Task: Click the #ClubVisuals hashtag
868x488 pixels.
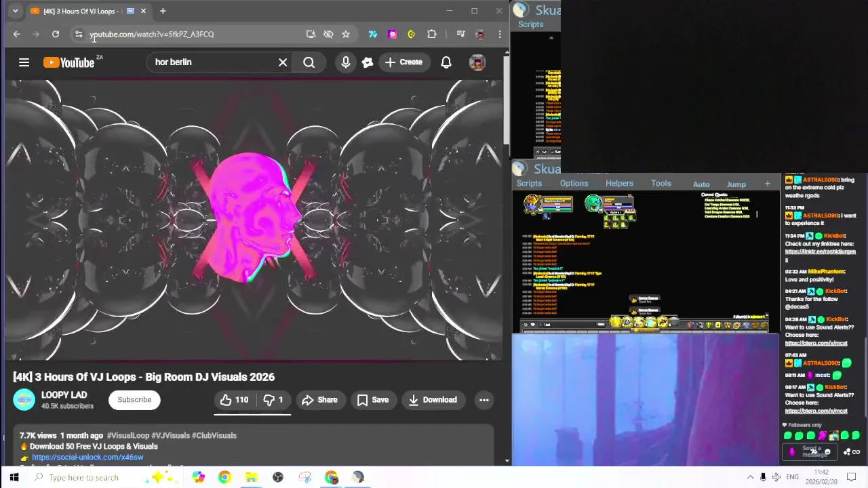Action: click(214, 436)
